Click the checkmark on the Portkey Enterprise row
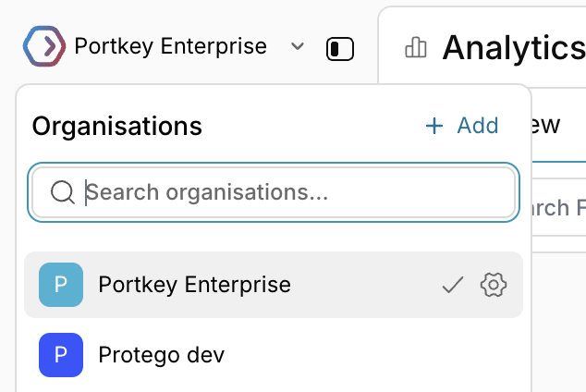Image resolution: width=586 pixels, height=392 pixels. pos(453,285)
